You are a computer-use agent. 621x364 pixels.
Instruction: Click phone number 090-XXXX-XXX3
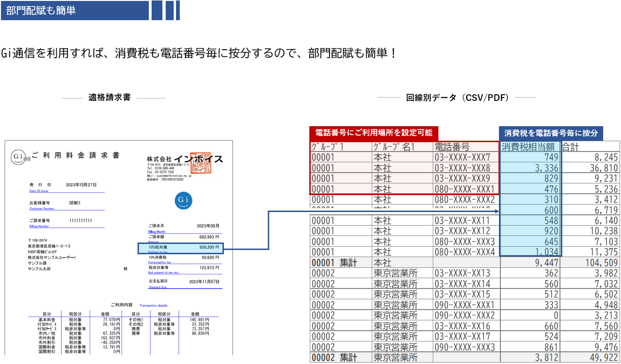click(x=465, y=347)
